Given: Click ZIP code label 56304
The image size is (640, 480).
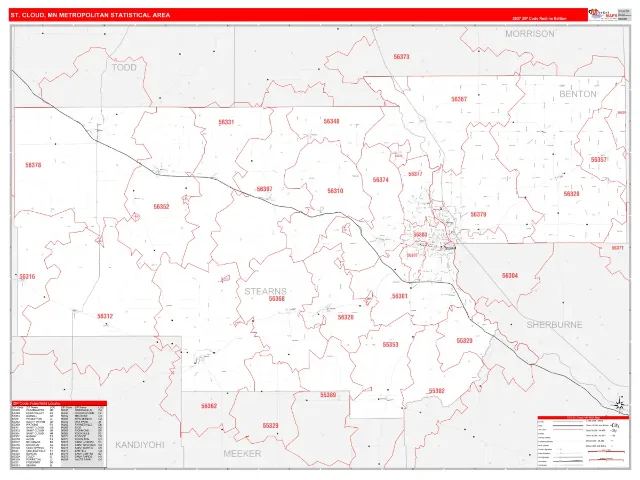Looking at the screenshot, I should click(x=510, y=276).
